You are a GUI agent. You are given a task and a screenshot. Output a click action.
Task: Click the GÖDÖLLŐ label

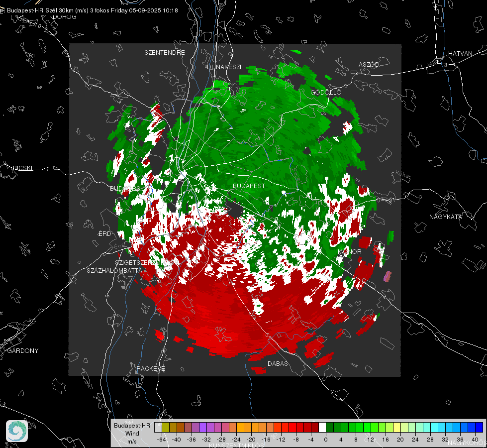(326, 92)
